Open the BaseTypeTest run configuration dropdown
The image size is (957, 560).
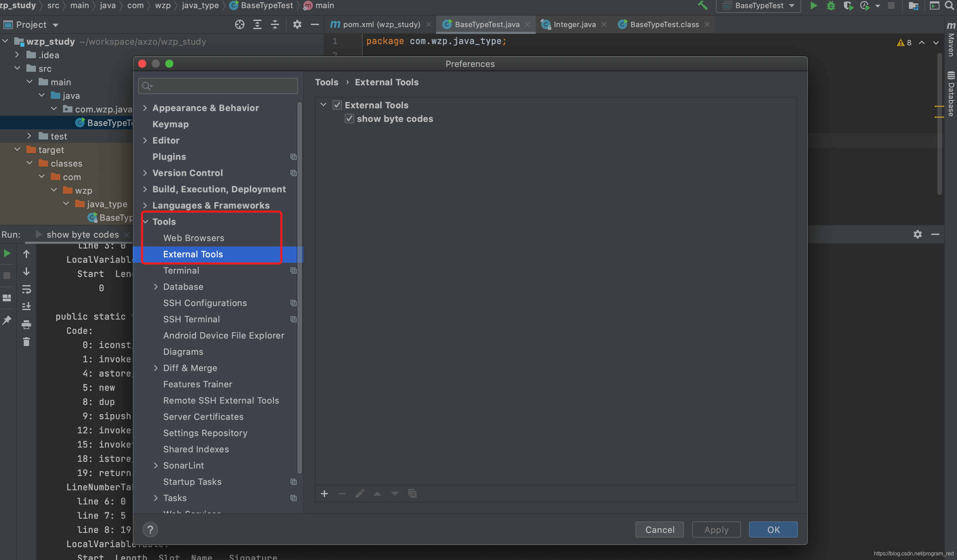[759, 6]
